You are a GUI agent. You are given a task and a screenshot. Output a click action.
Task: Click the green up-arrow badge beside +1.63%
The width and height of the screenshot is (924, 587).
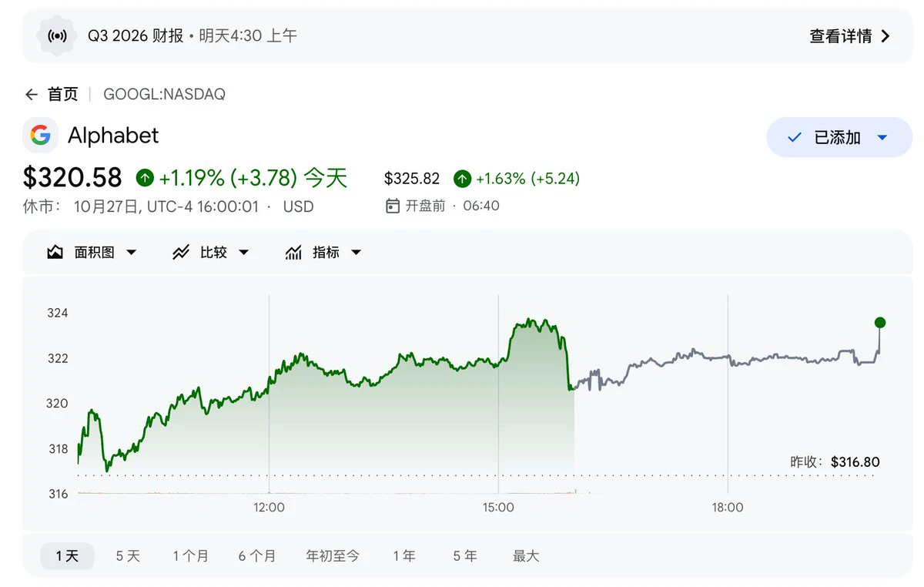[x=462, y=179]
